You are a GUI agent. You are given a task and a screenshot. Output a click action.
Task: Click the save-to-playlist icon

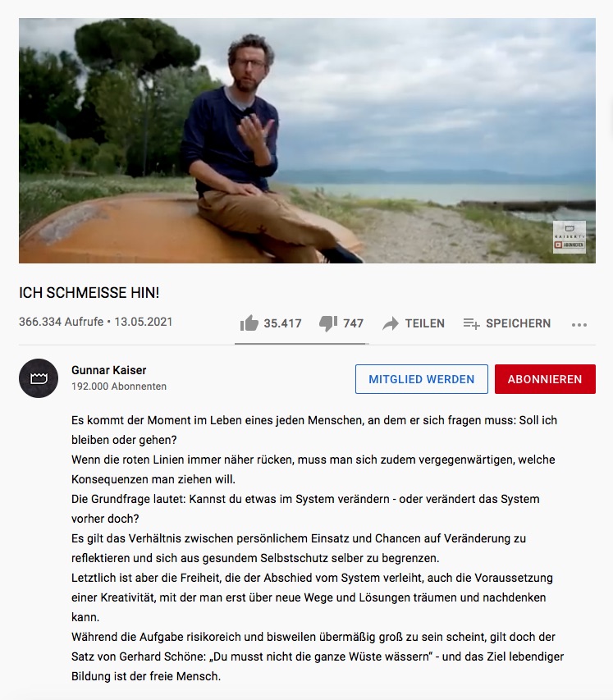tap(471, 323)
